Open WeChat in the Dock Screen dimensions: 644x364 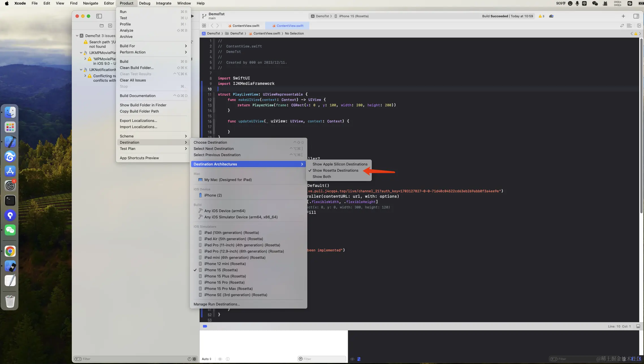pos(10,230)
